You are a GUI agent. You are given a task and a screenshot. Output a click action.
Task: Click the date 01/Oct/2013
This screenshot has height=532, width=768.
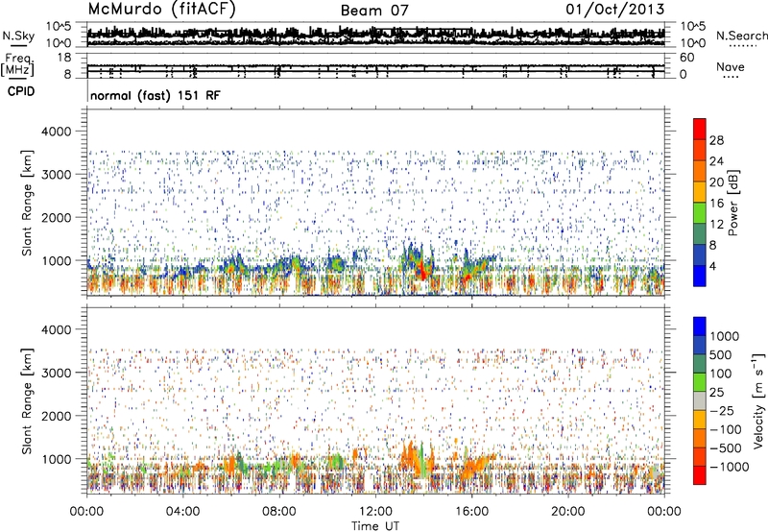click(615, 9)
